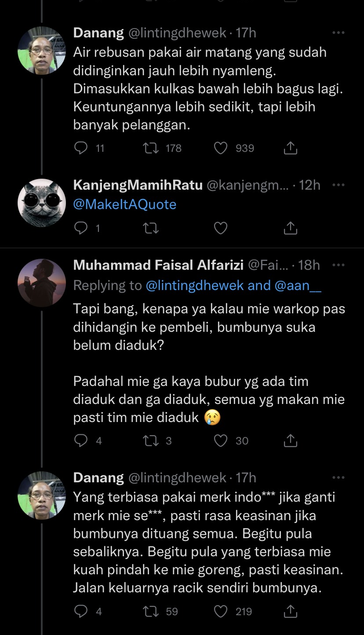This screenshot has width=364, height=635.
Task: Like Faisal's mie warkop tweet
Action: [220, 440]
